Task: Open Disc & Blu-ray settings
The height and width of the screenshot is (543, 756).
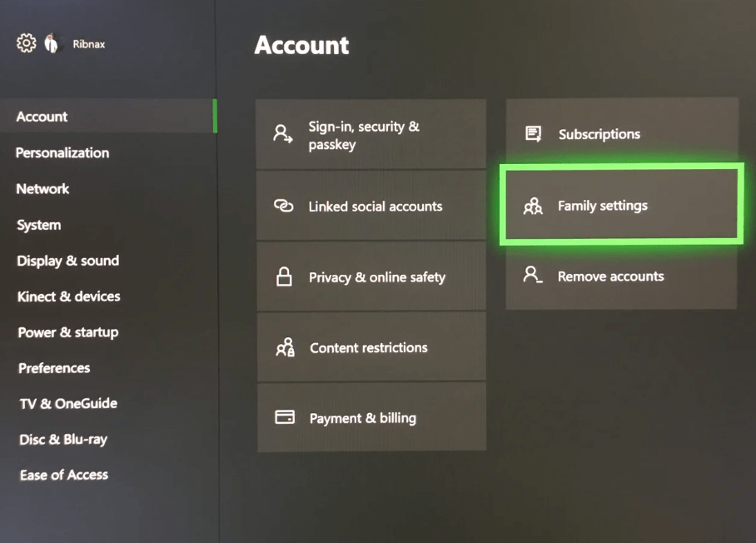Action: 63,440
